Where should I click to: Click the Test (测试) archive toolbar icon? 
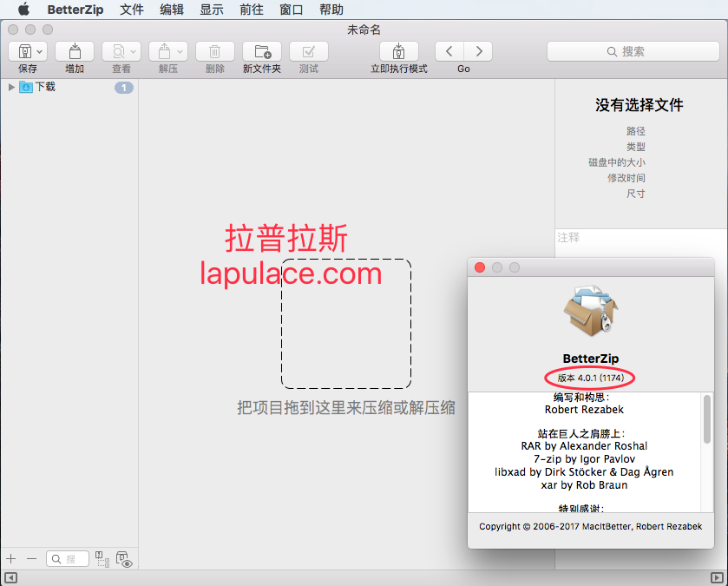309,51
